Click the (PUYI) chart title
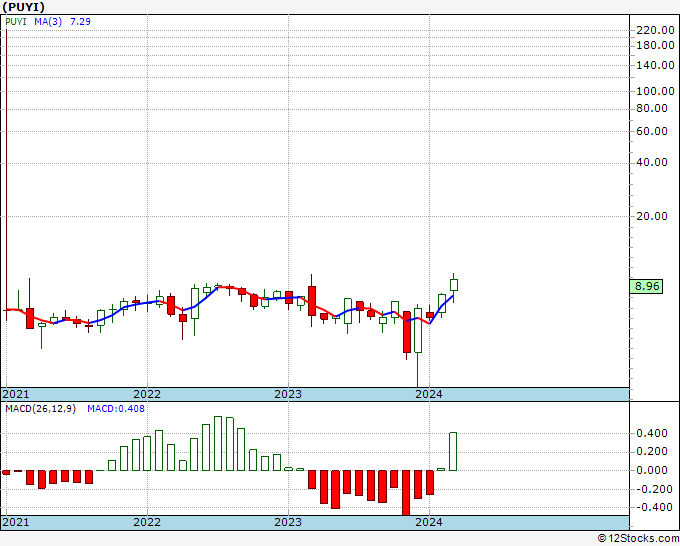The width and height of the screenshot is (680, 546). [x=23, y=7]
